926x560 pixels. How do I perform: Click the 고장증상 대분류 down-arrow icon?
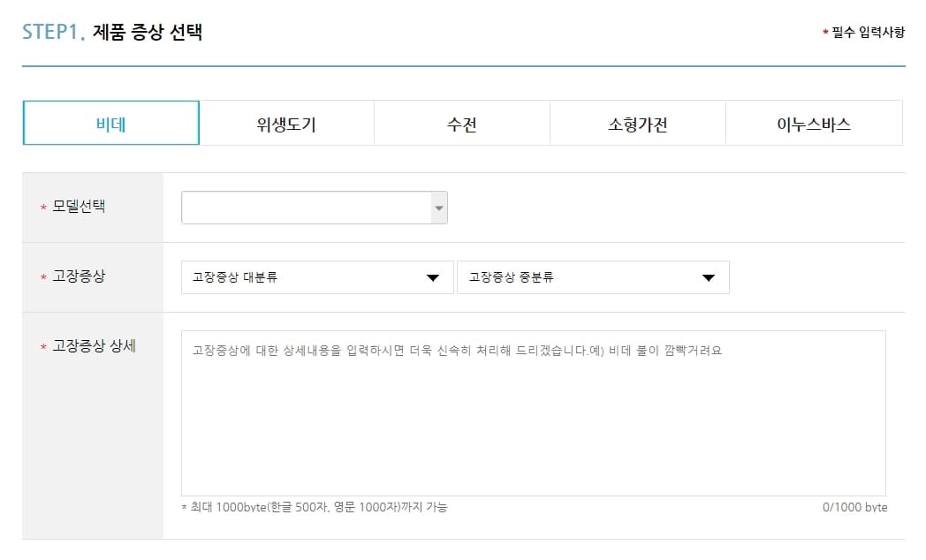[432, 277]
